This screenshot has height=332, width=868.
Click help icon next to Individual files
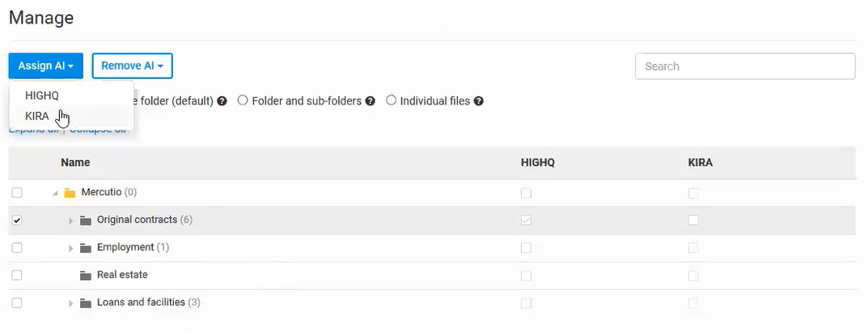point(479,102)
